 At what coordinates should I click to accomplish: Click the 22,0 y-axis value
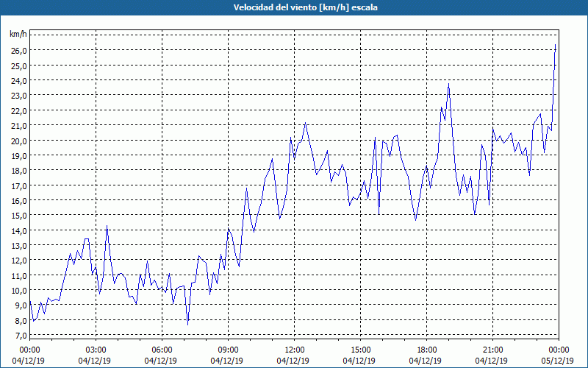coord(19,111)
